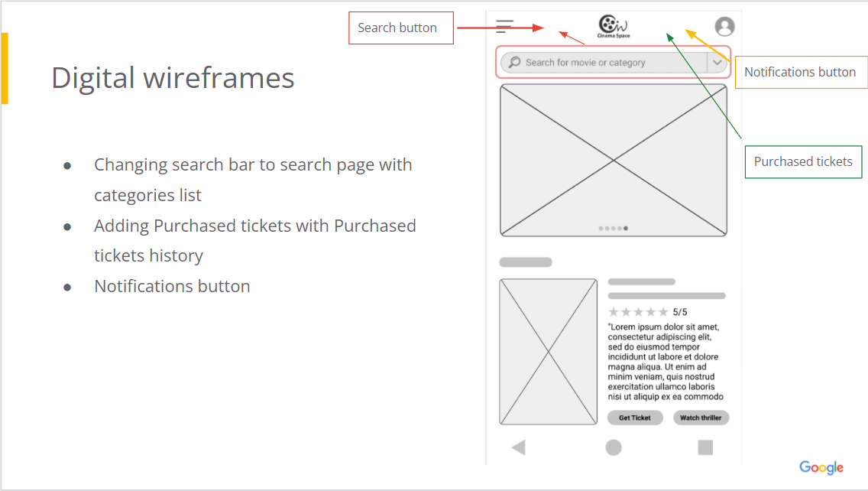This screenshot has height=491, width=868.
Task: Click the 'Digital wireframes' slide title
Action: [x=173, y=77]
